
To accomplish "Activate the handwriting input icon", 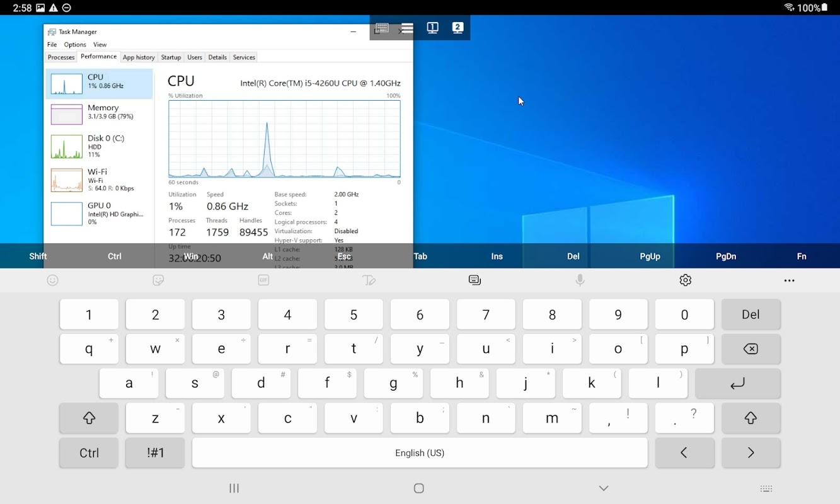I will 369,280.
